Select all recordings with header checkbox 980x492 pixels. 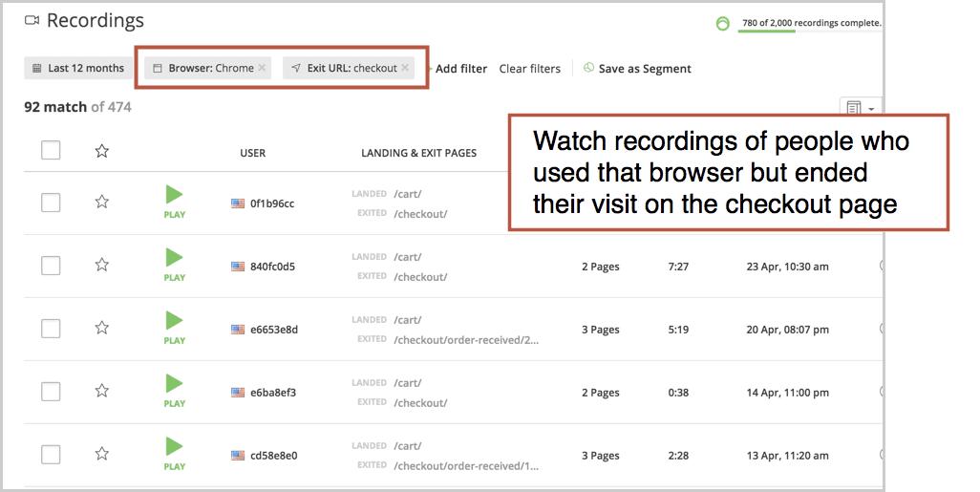(51, 151)
